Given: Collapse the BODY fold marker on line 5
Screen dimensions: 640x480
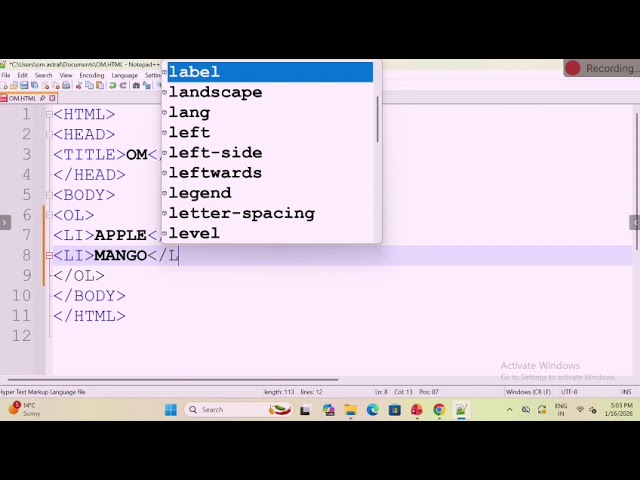Looking at the screenshot, I should point(49,195).
